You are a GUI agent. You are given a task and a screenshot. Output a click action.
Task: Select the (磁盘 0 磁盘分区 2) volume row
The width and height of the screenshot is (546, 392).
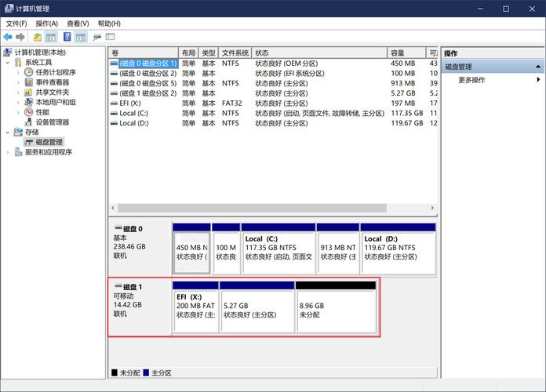273,74
